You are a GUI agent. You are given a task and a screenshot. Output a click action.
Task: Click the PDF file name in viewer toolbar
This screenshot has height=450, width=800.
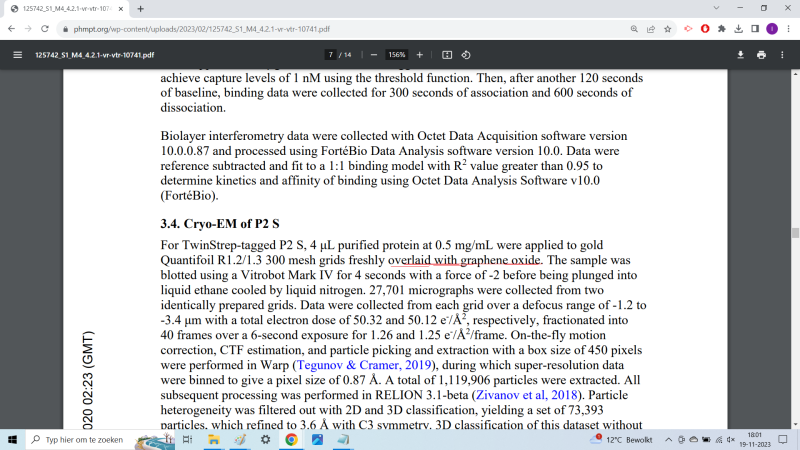click(x=94, y=55)
